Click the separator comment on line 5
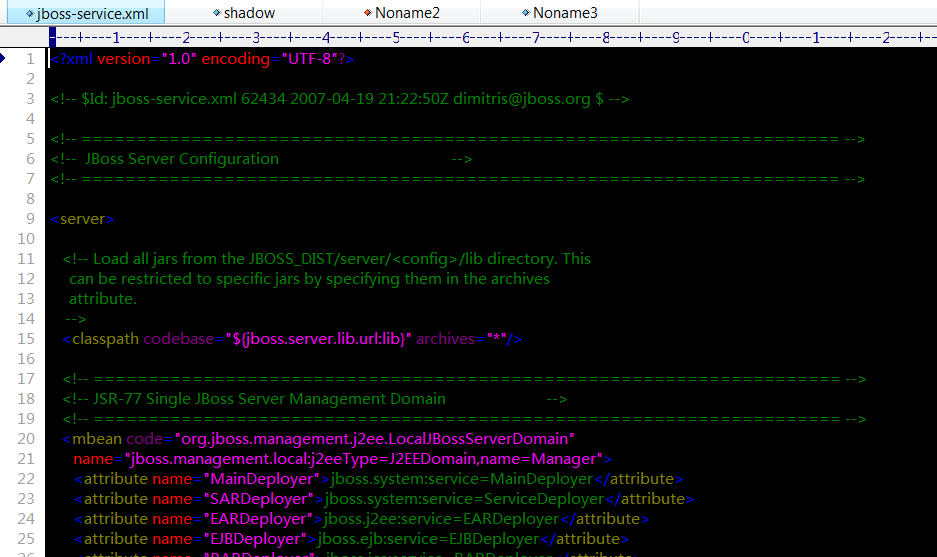 pyautogui.click(x=458, y=139)
